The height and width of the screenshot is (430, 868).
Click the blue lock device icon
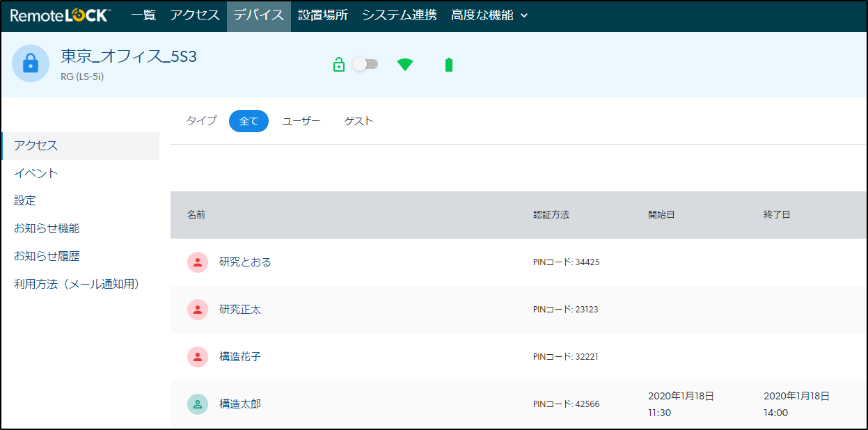point(30,65)
